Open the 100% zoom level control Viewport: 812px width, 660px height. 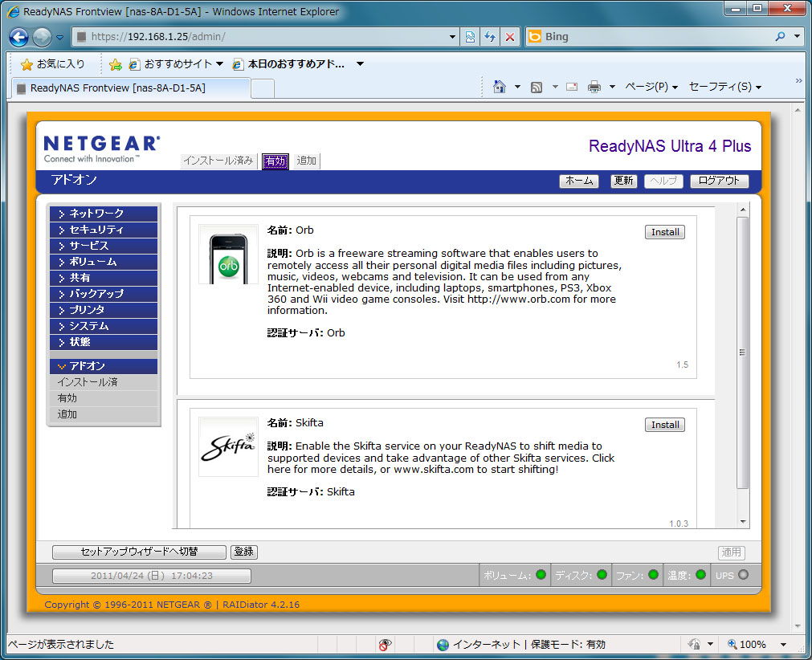pyautogui.click(x=752, y=644)
